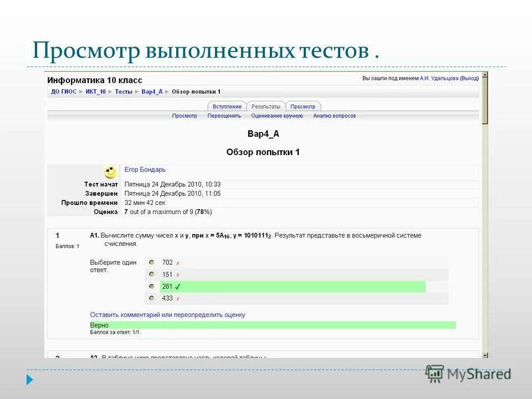Screen dimensions: 532x399
Task: Click the Переоценить link
Action: (x=224, y=116)
